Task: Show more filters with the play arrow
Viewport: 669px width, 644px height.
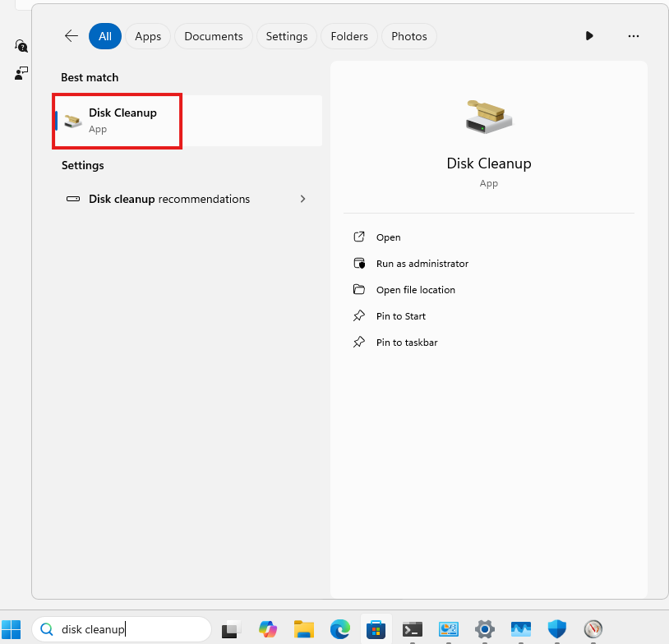Action: coord(589,36)
